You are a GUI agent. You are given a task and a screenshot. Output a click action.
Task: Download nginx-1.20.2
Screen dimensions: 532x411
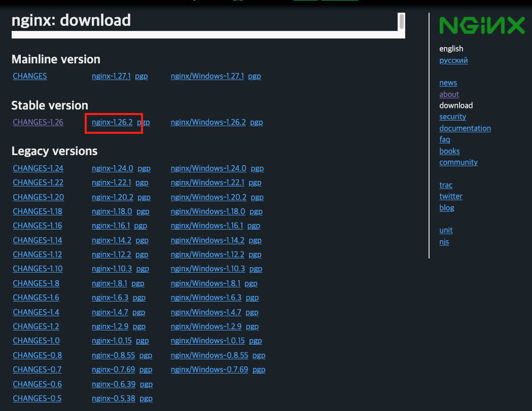pyautogui.click(x=112, y=197)
